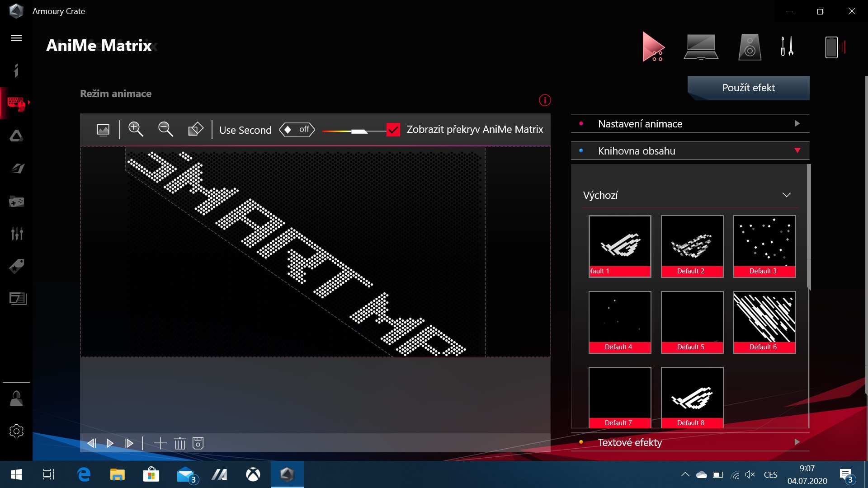
Task: Select the Default 2 animation thumbnail
Action: pos(692,246)
